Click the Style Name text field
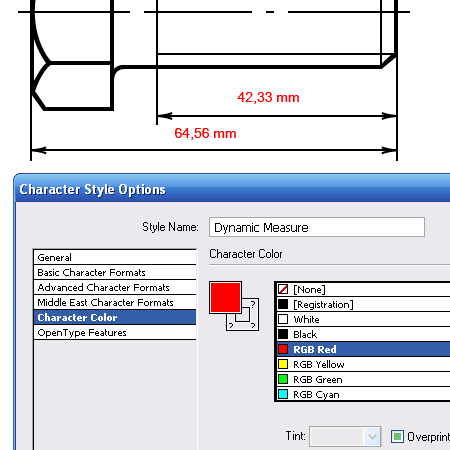This screenshot has width=450, height=450. (317, 227)
